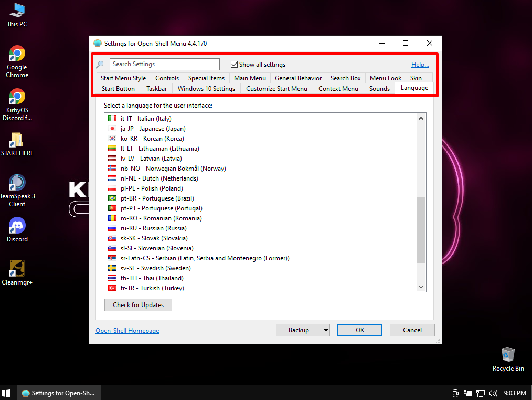Select nl-NL - Dutch (Netherlands)
This screenshot has width=532, height=400.
159,178
